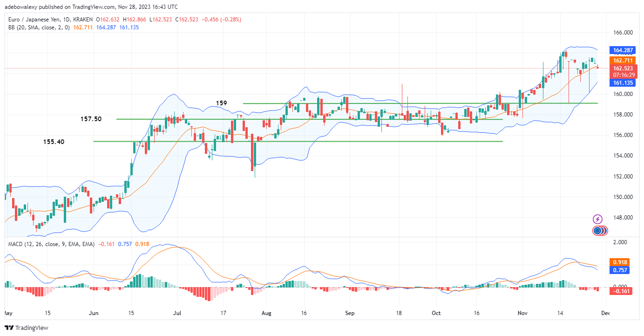Click the TradingView logo at bottom left

[x=27, y=328]
